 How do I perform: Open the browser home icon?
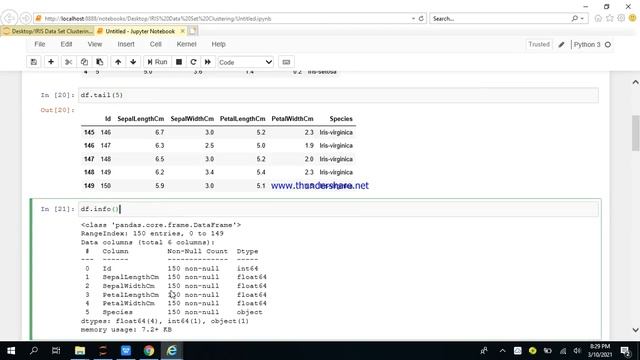pyautogui.click(x=598, y=18)
